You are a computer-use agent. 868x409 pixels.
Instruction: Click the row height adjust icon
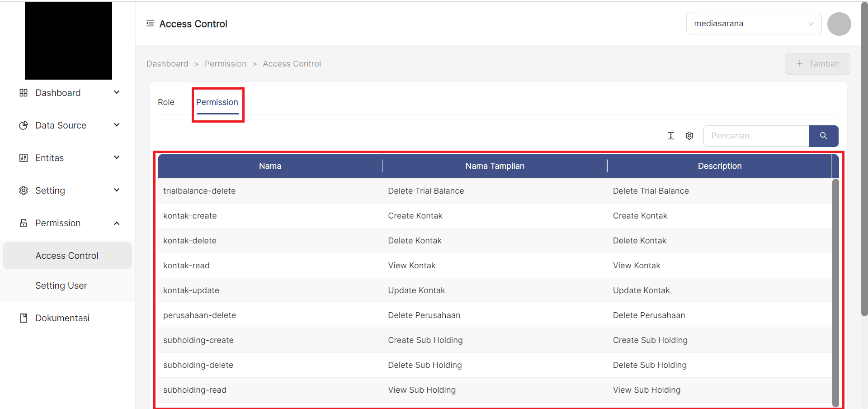pyautogui.click(x=671, y=136)
